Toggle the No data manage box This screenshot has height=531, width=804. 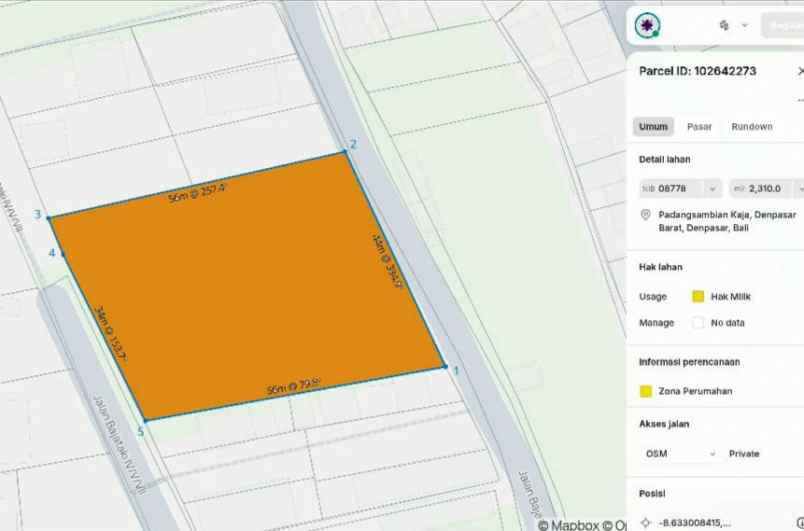coord(698,323)
